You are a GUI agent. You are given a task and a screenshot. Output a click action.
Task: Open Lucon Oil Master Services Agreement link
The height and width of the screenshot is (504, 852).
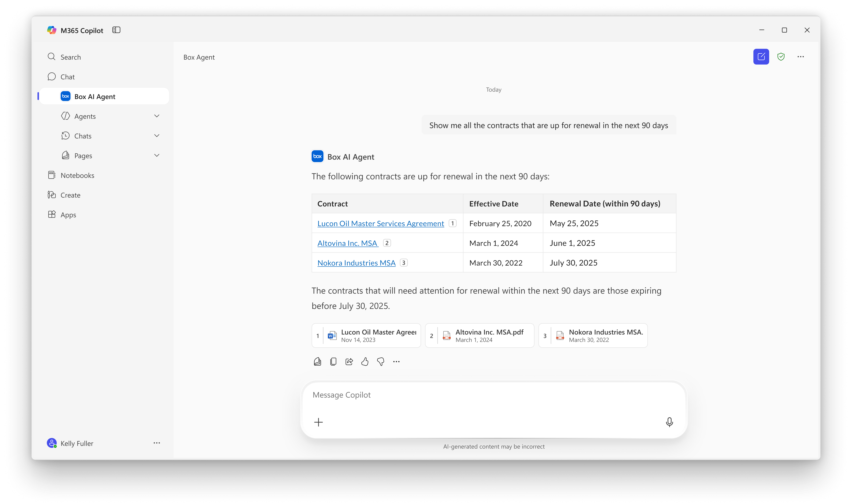(x=381, y=223)
